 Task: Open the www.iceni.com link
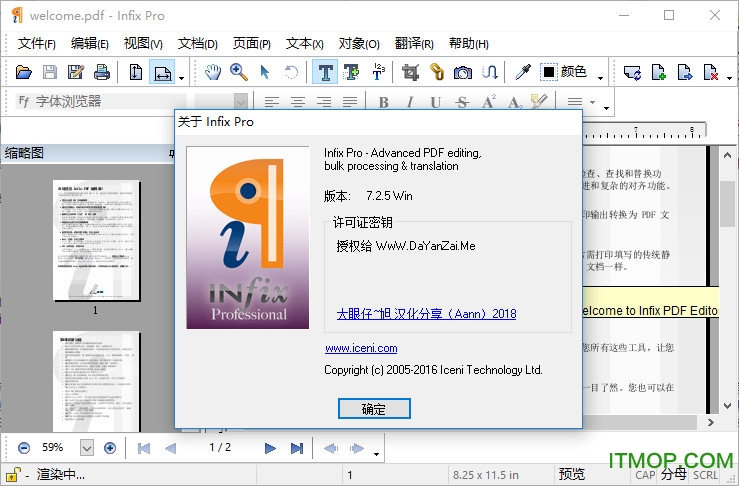pos(361,348)
